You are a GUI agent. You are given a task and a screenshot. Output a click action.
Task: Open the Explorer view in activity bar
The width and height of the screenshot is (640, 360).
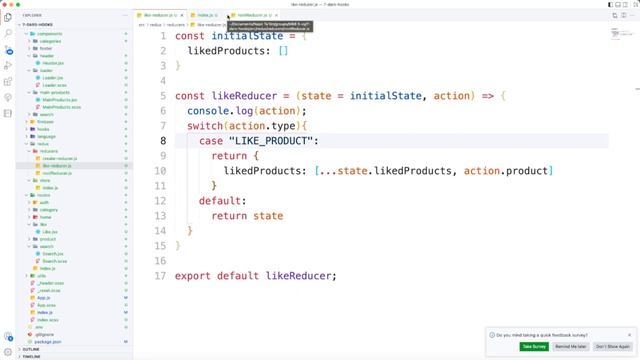pos(8,18)
